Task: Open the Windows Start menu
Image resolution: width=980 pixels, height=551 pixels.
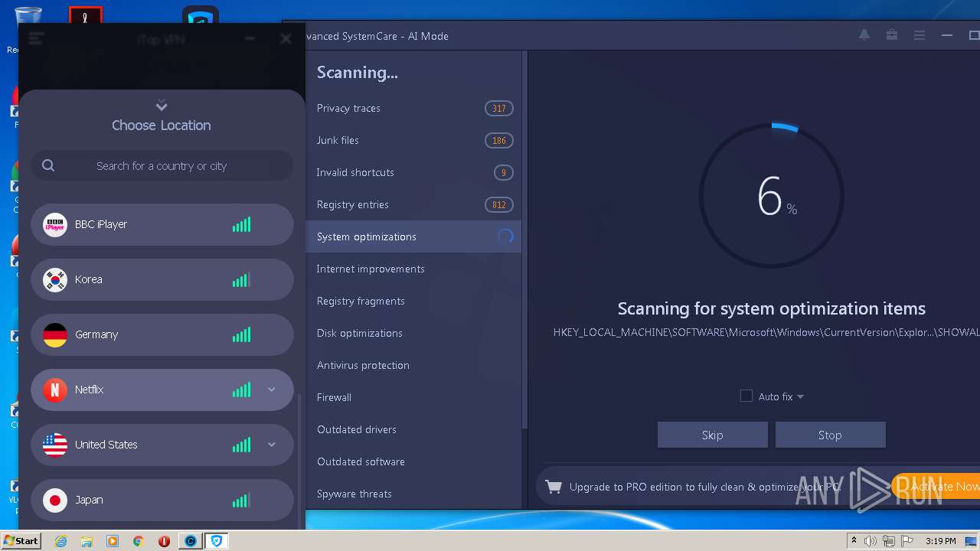Action: pos(21,540)
